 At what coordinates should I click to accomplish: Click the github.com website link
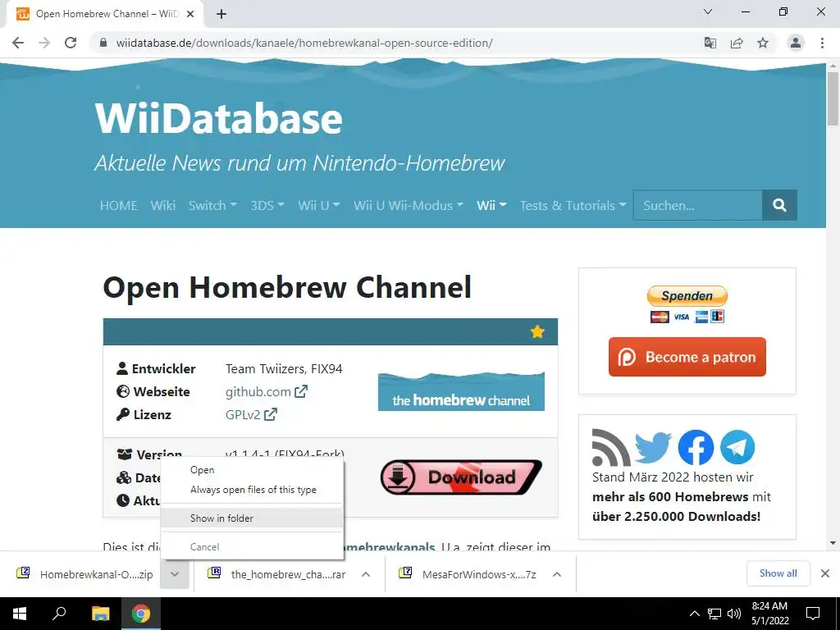[267, 391]
